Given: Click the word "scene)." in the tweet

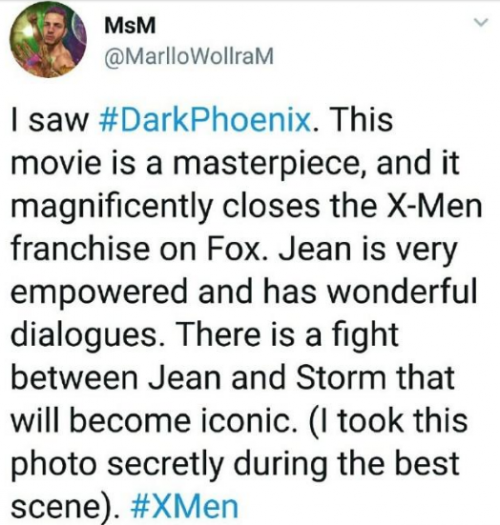Looking at the screenshot, I should click(65, 508).
